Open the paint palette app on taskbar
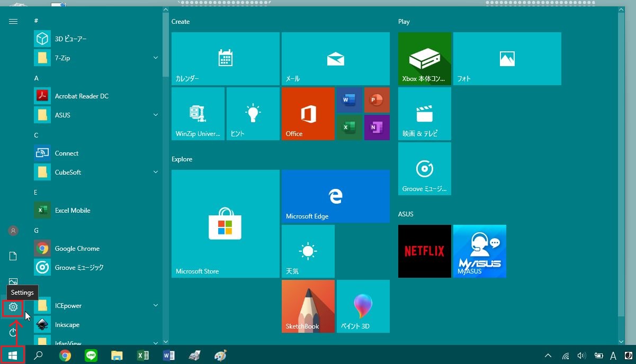The height and width of the screenshot is (364, 636). (x=220, y=356)
